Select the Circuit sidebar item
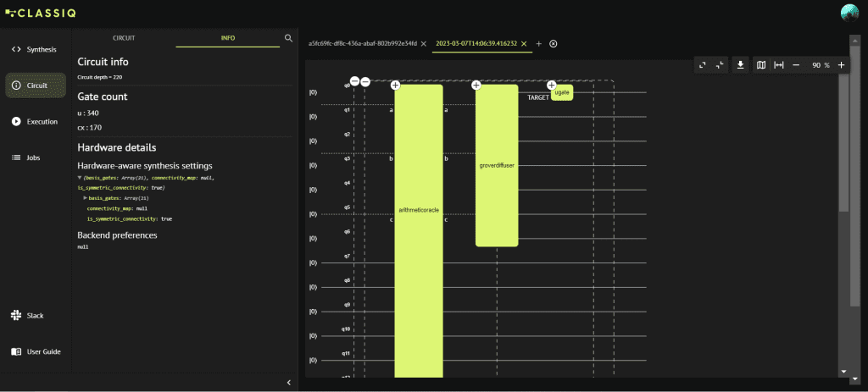This screenshot has width=868, height=392. [x=36, y=86]
